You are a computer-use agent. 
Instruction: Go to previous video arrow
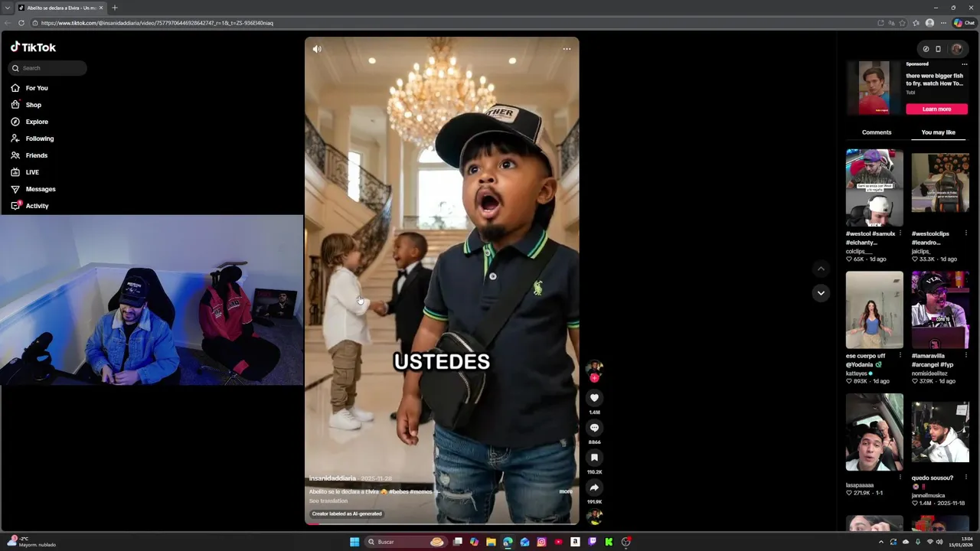coord(821,269)
